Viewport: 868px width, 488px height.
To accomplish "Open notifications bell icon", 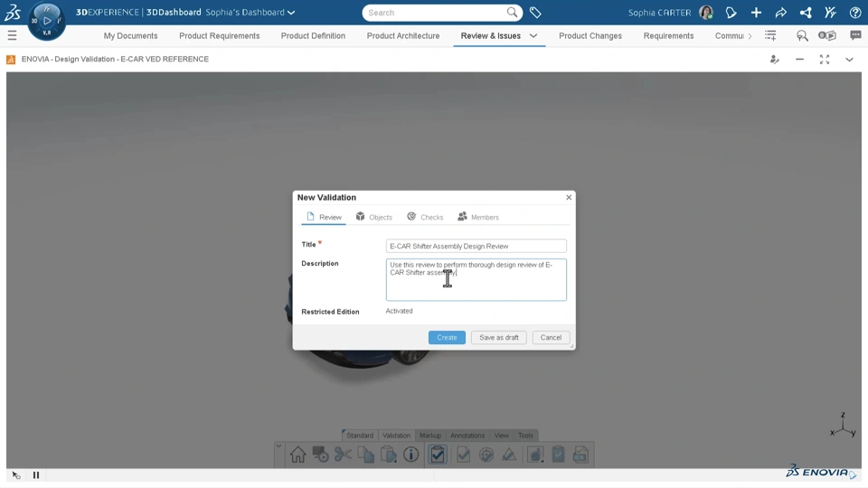I will tap(731, 12).
